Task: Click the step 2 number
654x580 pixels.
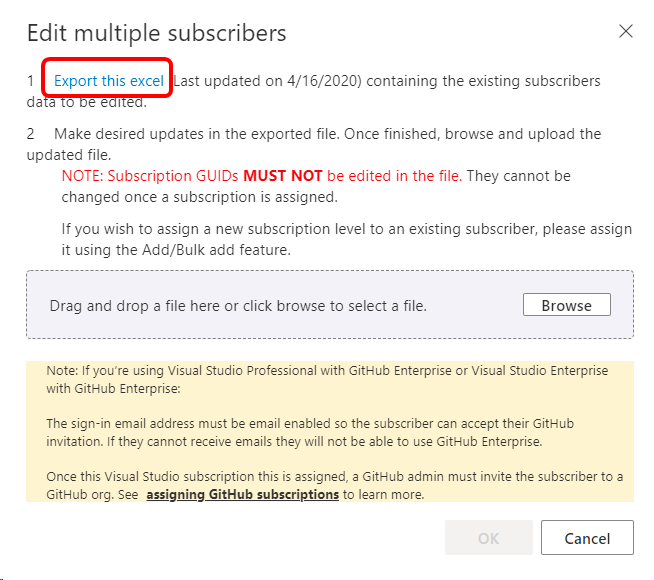Action: [x=31, y=133]
